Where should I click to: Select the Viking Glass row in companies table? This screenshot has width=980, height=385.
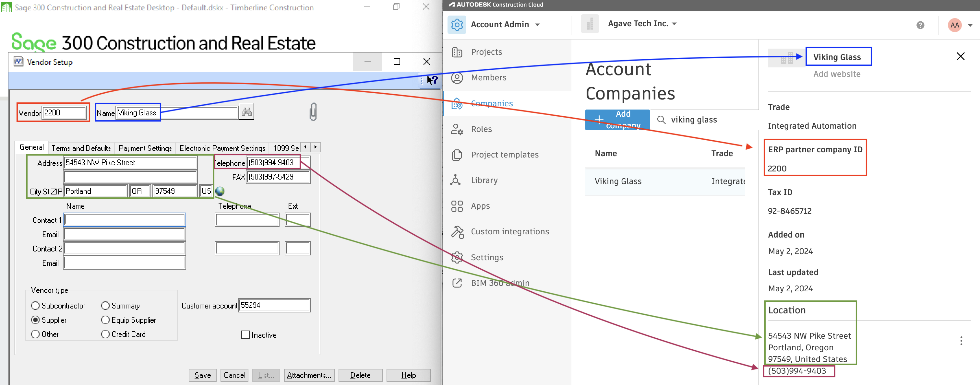664,182
